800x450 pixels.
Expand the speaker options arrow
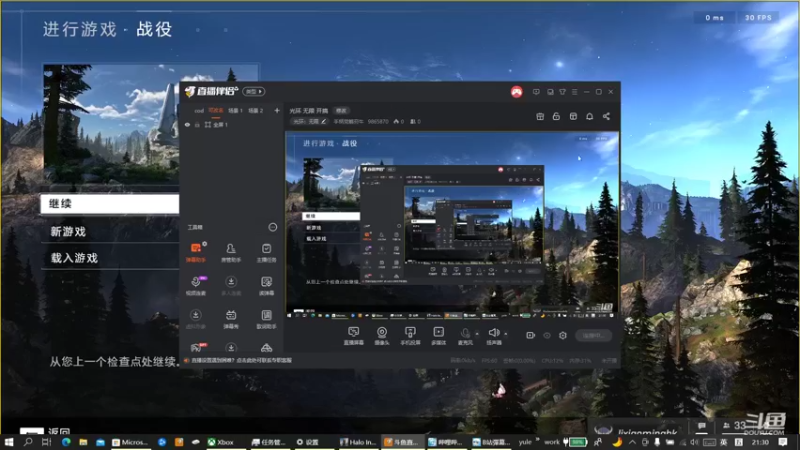(x=506, y=334)
